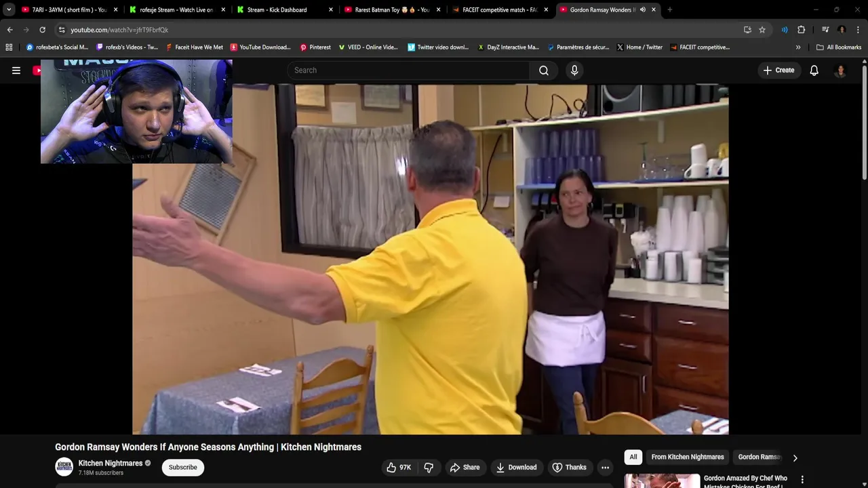
Task: Subscribe to Kitchen Nightmares channel
Action: click(183, 467)
